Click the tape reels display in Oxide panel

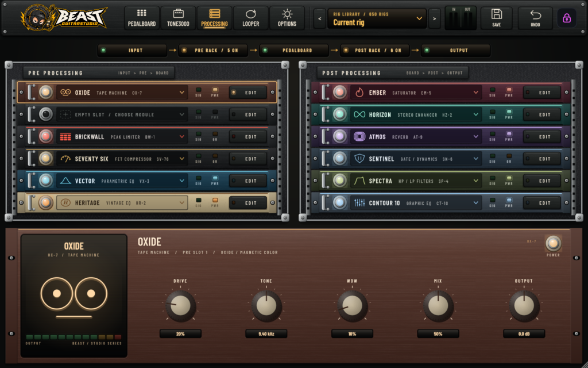coord(74,297)
